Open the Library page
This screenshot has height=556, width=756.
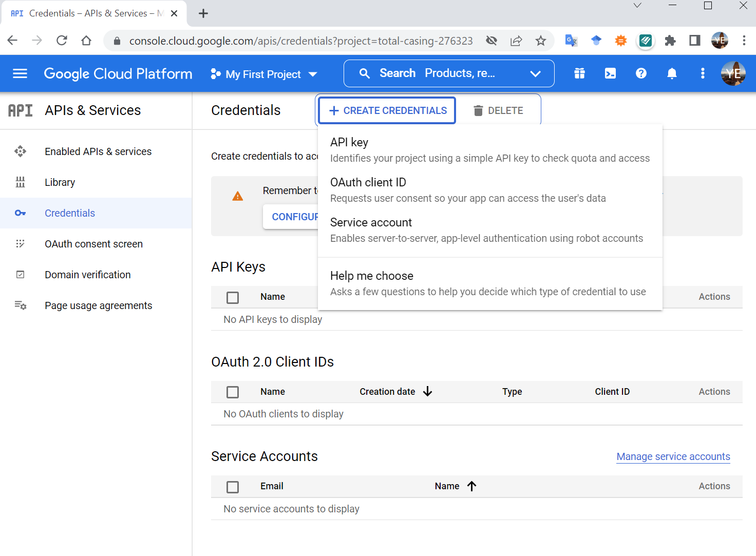[x=96, y=182]
